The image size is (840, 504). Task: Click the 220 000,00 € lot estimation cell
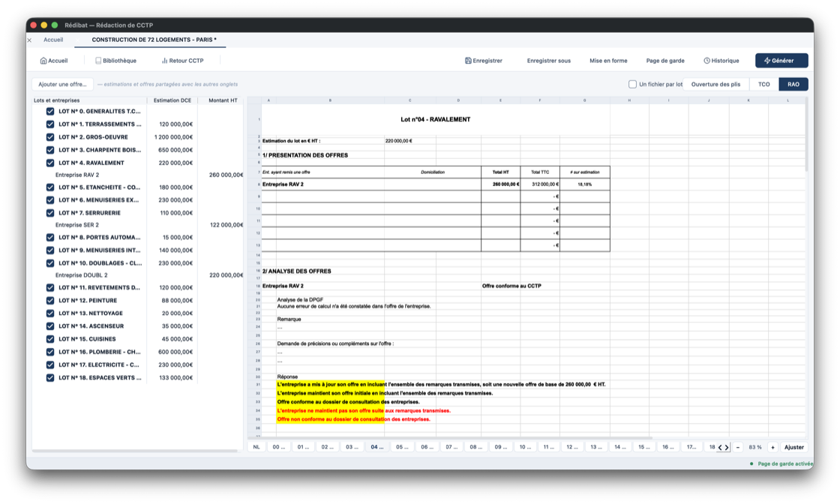(398, 141)
